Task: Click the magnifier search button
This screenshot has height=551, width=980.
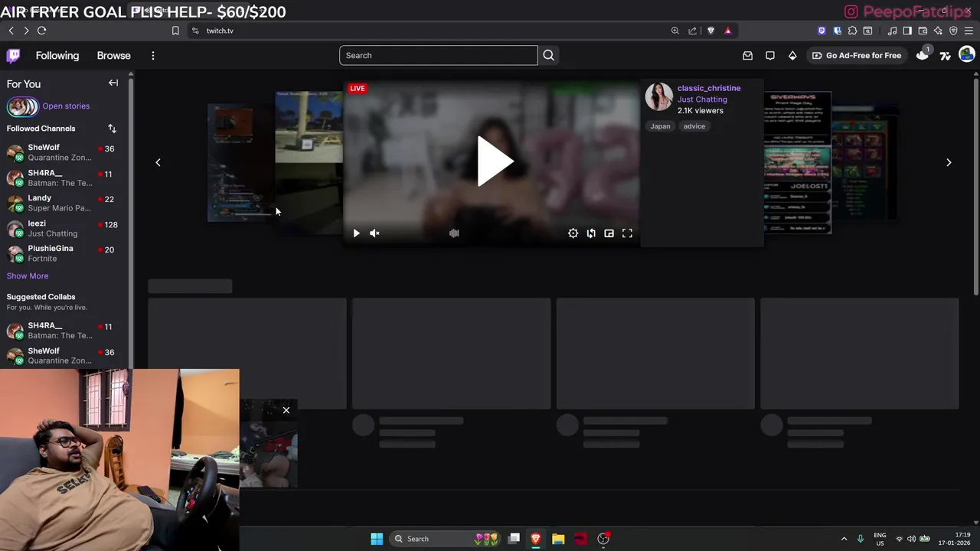Action: pos(548,55)
